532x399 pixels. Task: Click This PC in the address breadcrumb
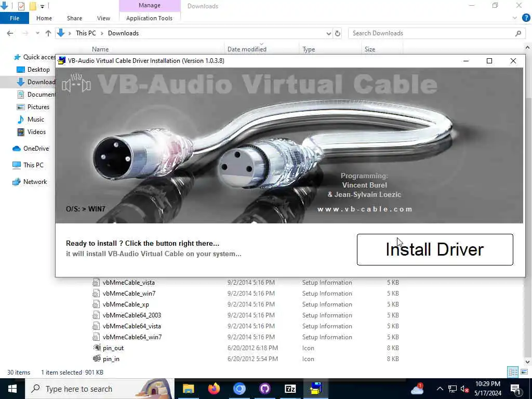[x=86, y=33]
